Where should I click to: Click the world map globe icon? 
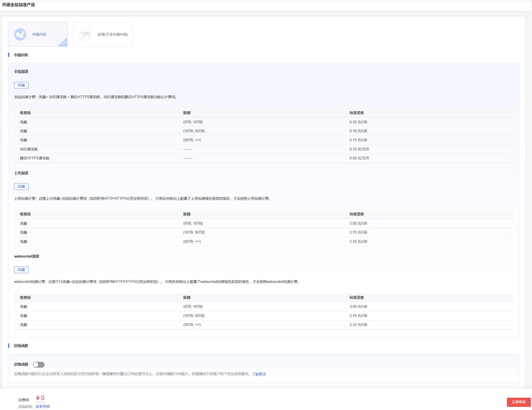[x=85, y=35]
